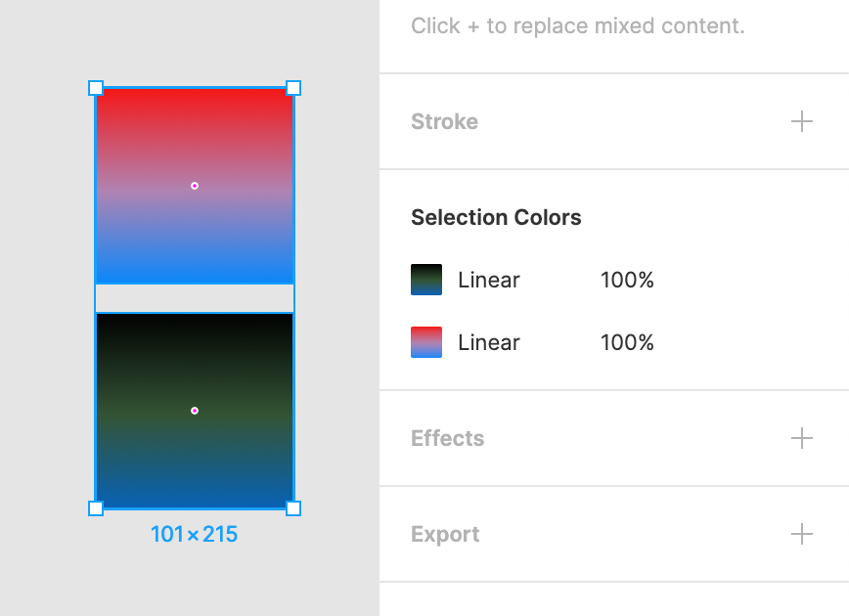Add an effect with the plus icon

pyautogui.click(x=802, y=438)
